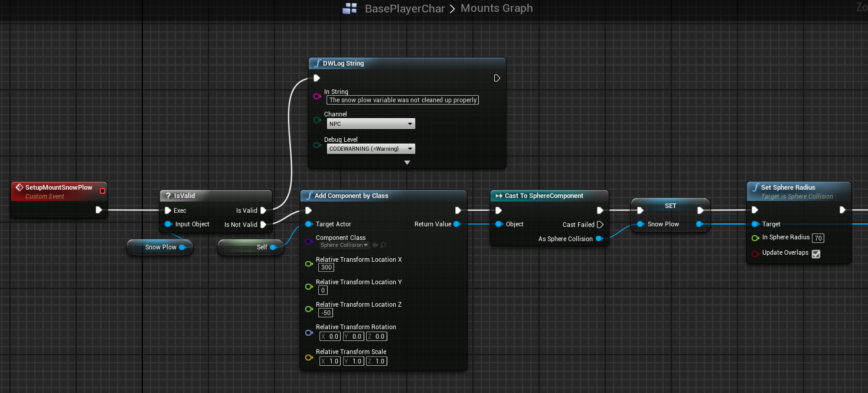Click the Is Not Valid exec pin

[263, 225]
